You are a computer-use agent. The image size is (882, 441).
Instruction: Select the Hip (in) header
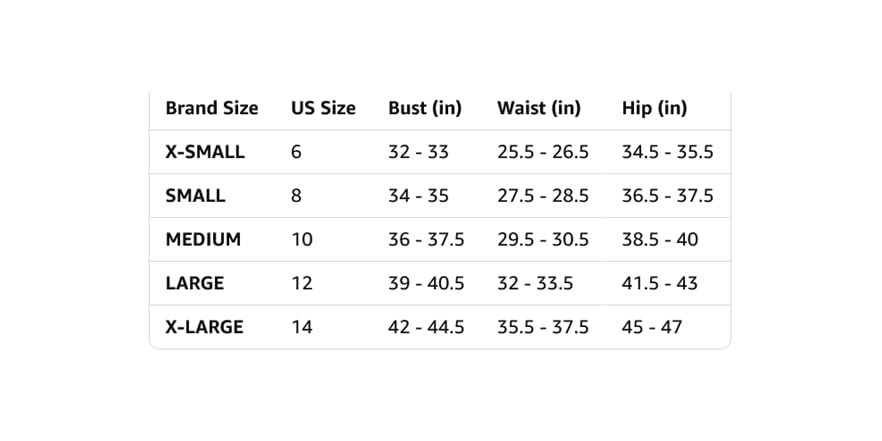pos(654,108)
